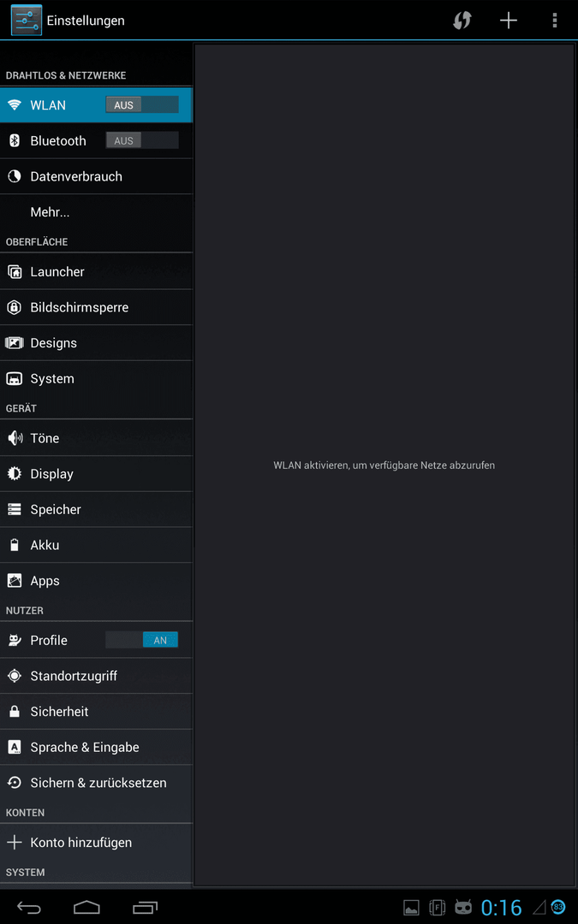
Task: Tap the Einstellungen app icon
Action: [26, 20]
